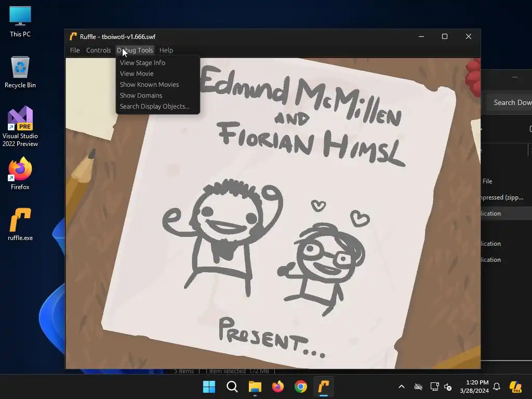Click the OneDrive cloud tray icon

tap(418, 387)
